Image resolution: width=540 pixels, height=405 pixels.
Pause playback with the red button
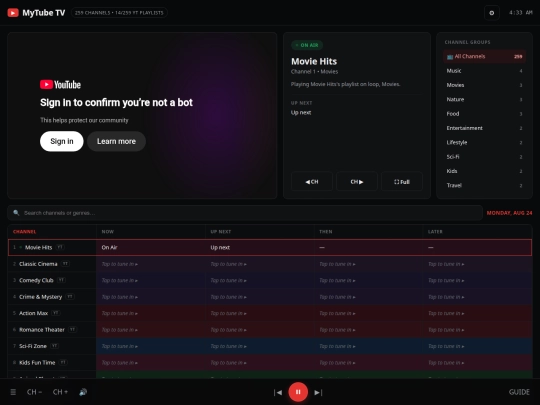(x=298, y=392)
